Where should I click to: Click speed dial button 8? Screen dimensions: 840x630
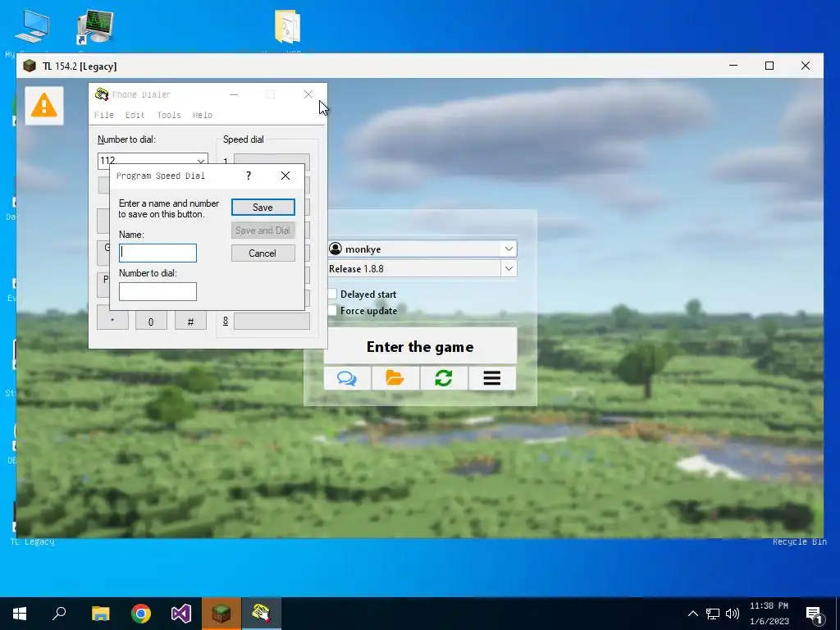coord(272,322)
